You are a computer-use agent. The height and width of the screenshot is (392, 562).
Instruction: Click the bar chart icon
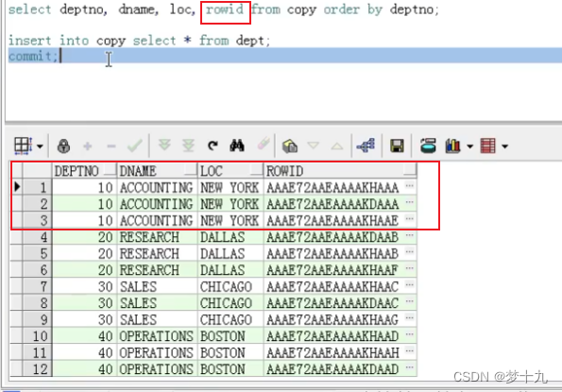tap(453, 145)
